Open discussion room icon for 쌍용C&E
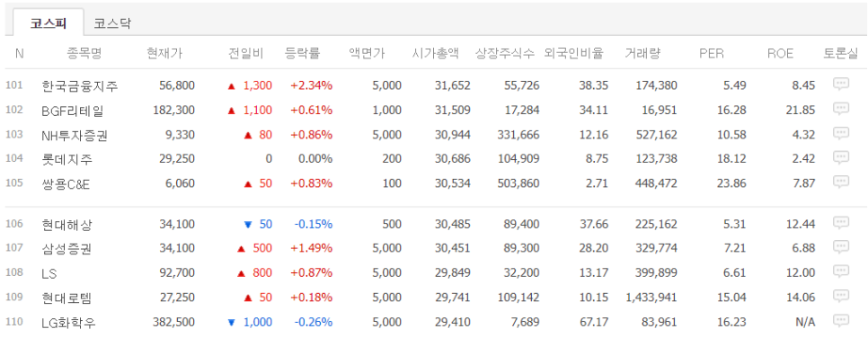Screen dimensions: 868x338 click(841, 182)
